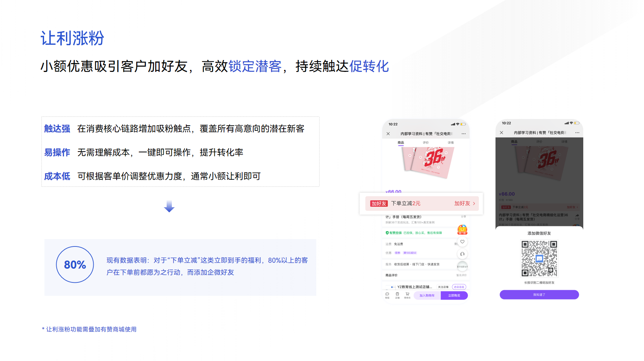Expand the 加好友 chevron in highlighted banner
This screenshot has height=361, width=644.
tap(474, 203)
